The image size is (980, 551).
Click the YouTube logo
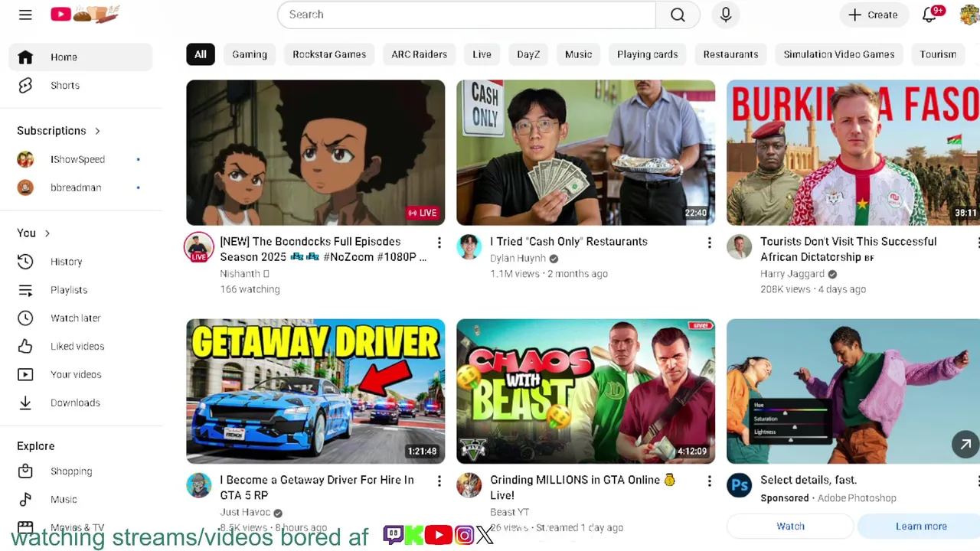coord(84,15)
